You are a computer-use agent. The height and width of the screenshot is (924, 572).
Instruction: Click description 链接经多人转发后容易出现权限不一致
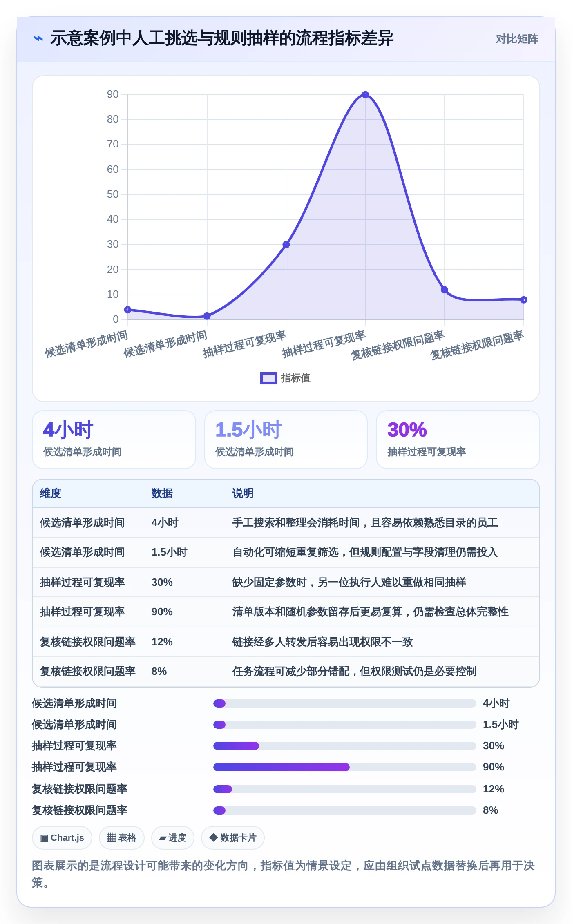pos(323,642)
